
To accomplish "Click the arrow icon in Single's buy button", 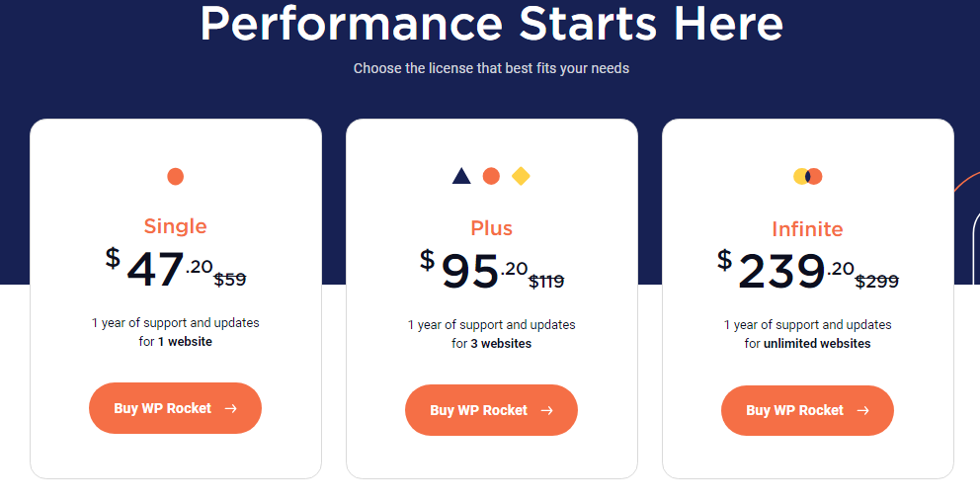I will (231, 408).
